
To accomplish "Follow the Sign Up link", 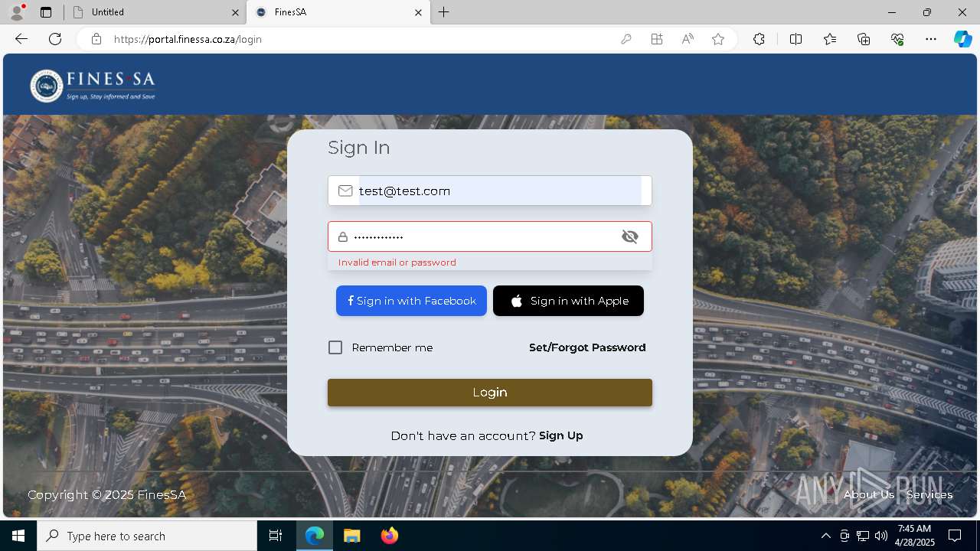I will (561, 435).
